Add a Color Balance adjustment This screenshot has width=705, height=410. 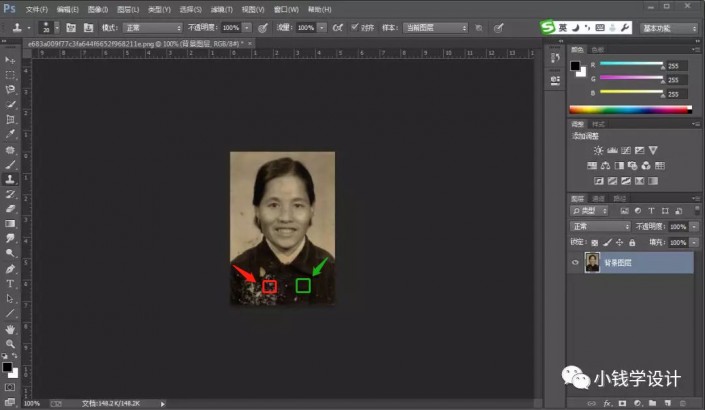[605, 166]
